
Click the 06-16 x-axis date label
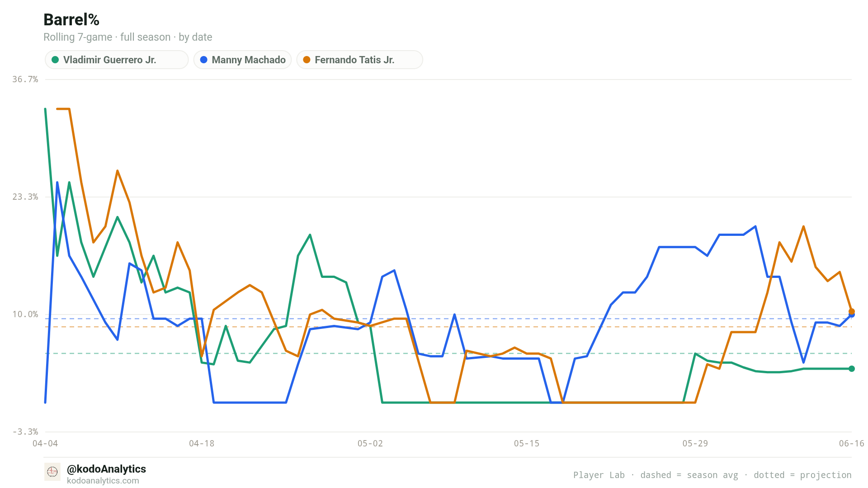(852, 444)
